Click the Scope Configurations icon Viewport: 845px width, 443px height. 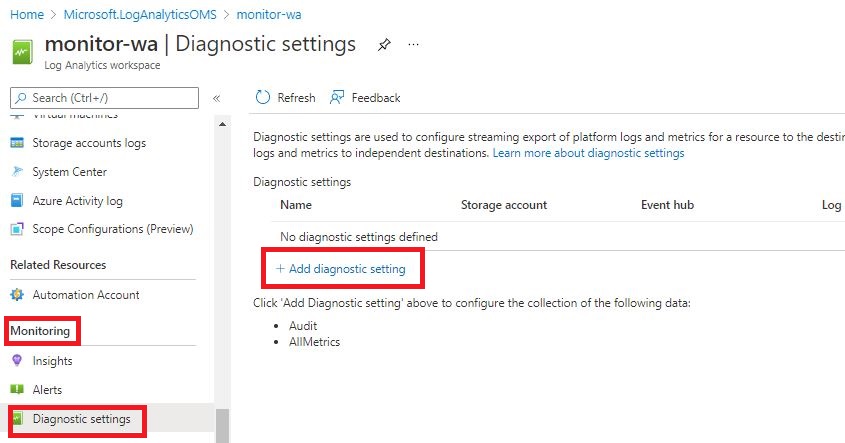coord(17,229)
